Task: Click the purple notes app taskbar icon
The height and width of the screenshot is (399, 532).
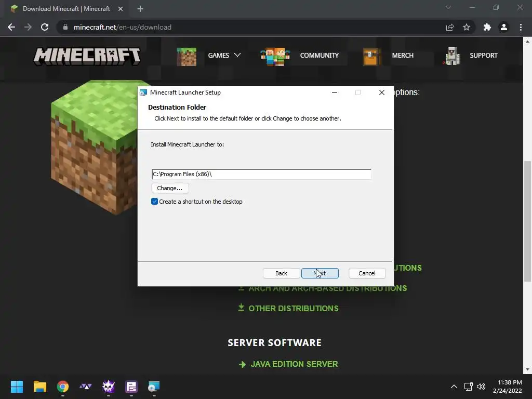Action: click(x=131, y=387)
